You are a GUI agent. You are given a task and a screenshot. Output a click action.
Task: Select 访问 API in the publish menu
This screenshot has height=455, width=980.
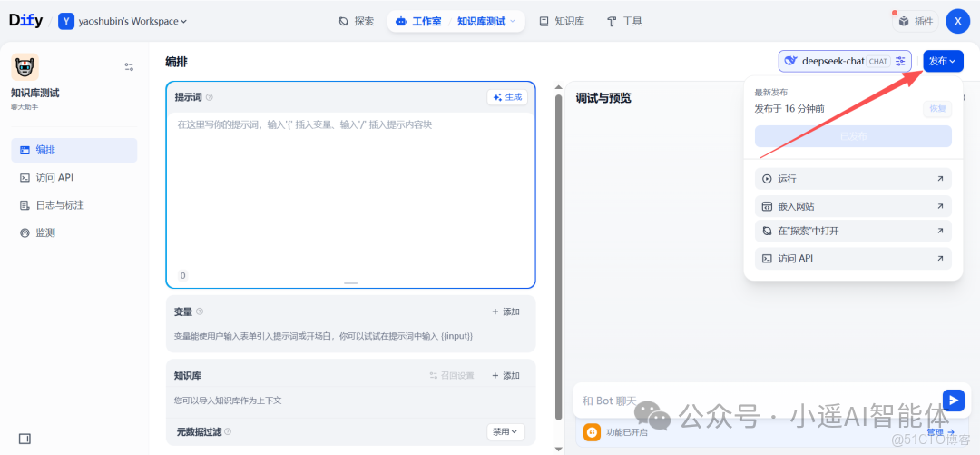853,259
